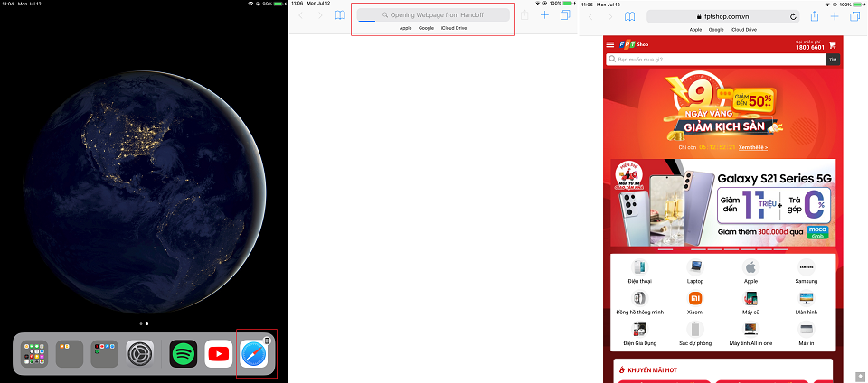Image resolution: width=868 pixels, height=383 pixels.
Task: Open iCloud Drive favorite in fptshop Safari window
Action: click(x=744, y=29)
